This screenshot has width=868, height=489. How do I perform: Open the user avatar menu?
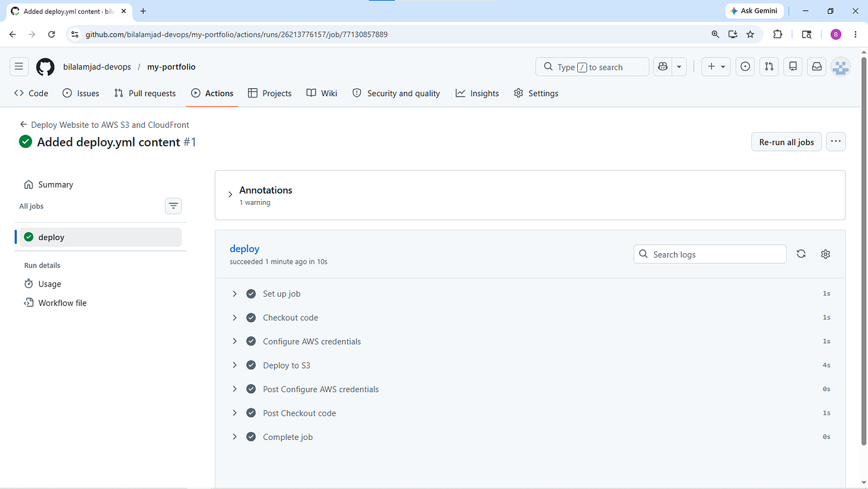click(840, 67)
